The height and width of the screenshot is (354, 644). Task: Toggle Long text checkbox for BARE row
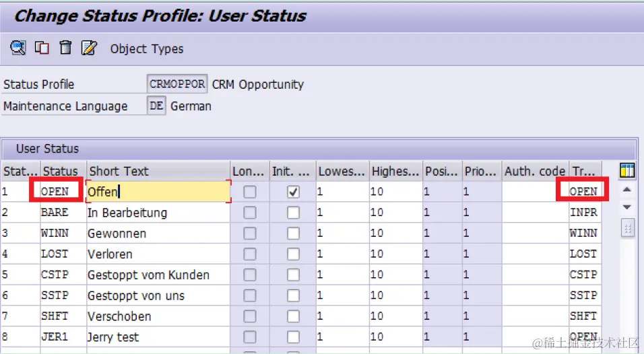(250, 213)
